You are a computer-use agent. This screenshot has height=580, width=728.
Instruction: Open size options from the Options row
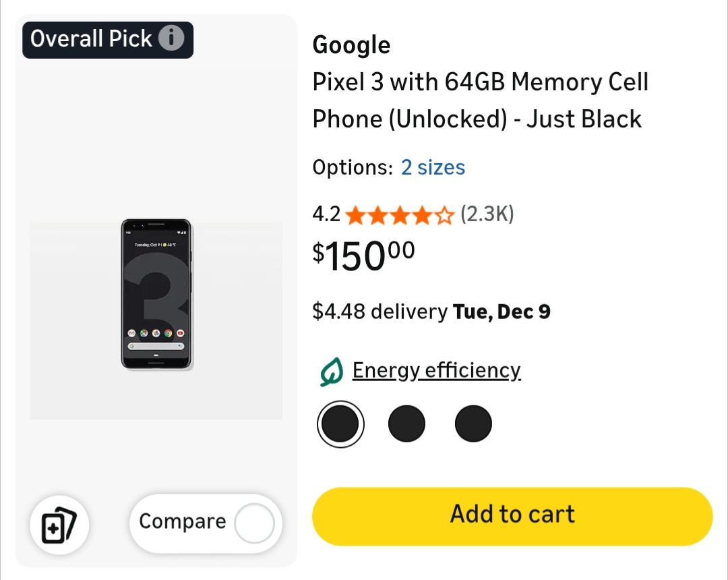(x=433, y=167)
